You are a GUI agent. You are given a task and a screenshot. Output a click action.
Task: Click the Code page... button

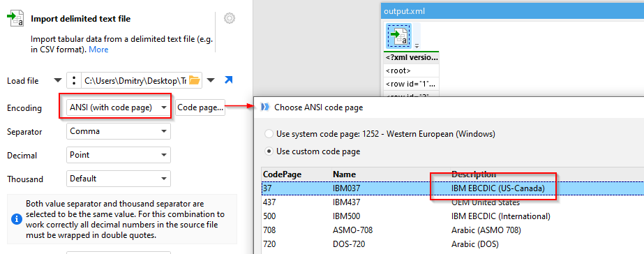[200, 107]
